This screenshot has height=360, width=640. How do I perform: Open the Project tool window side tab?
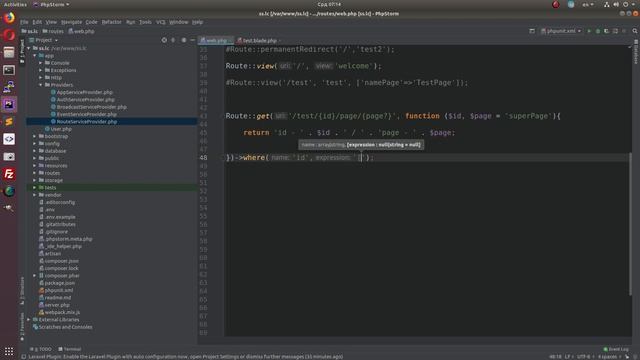pos(22,51)
